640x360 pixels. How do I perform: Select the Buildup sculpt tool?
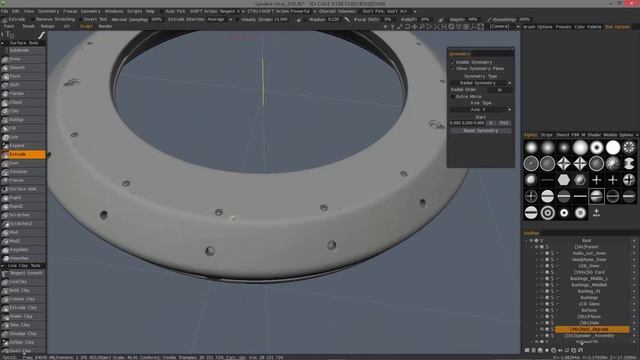tap(23, 120)
